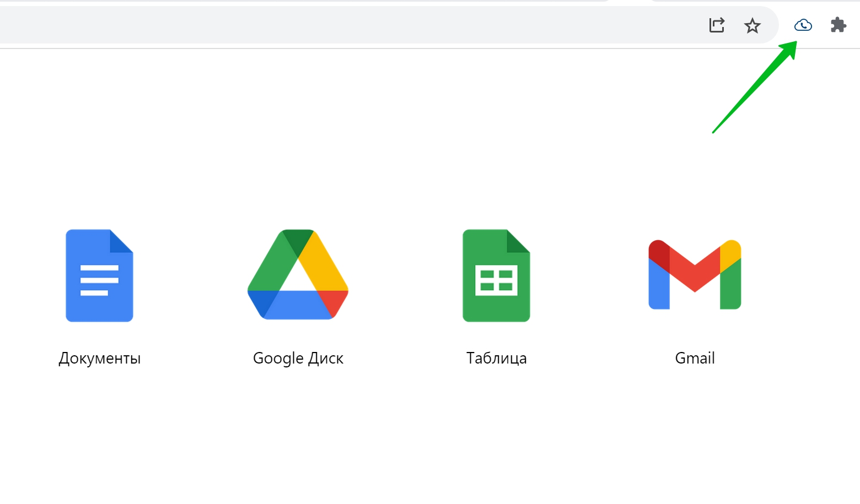Launch the Google Диск triangle icon
Image resolution: width=860 pixels, height=504 pixels.
298,274
